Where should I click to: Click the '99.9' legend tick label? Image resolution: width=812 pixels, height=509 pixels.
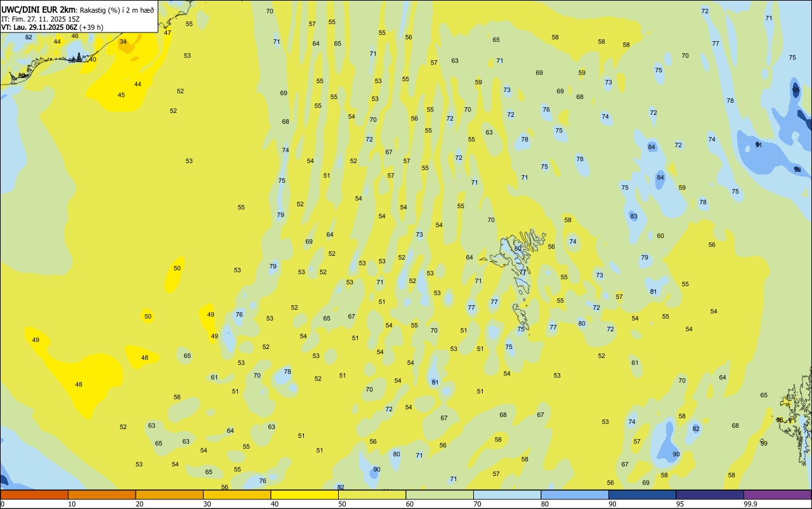(751, 504)
